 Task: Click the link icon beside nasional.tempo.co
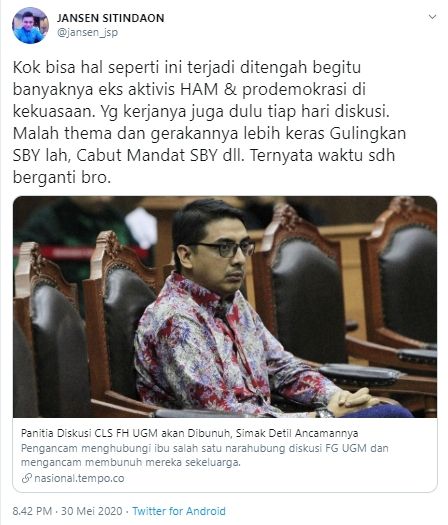[x=27, y=478]
